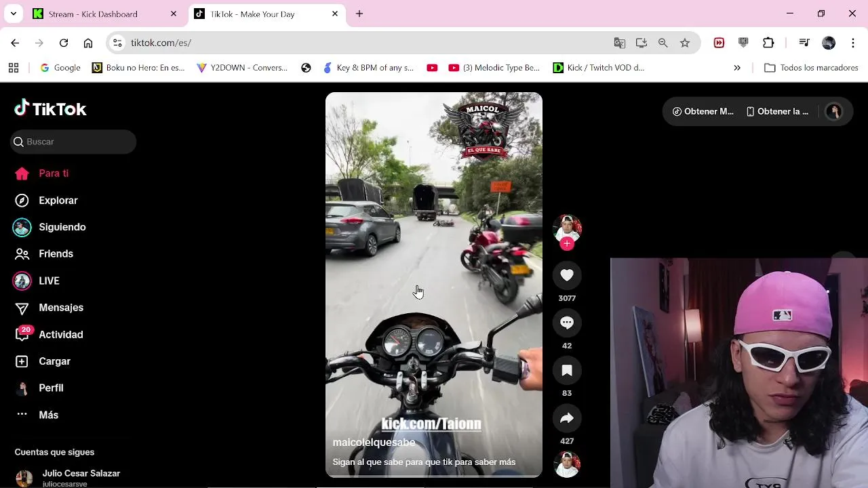868x488 pixels.
Task: Open the Melodic Type Be... bookmark
Action: pos(494,68)
